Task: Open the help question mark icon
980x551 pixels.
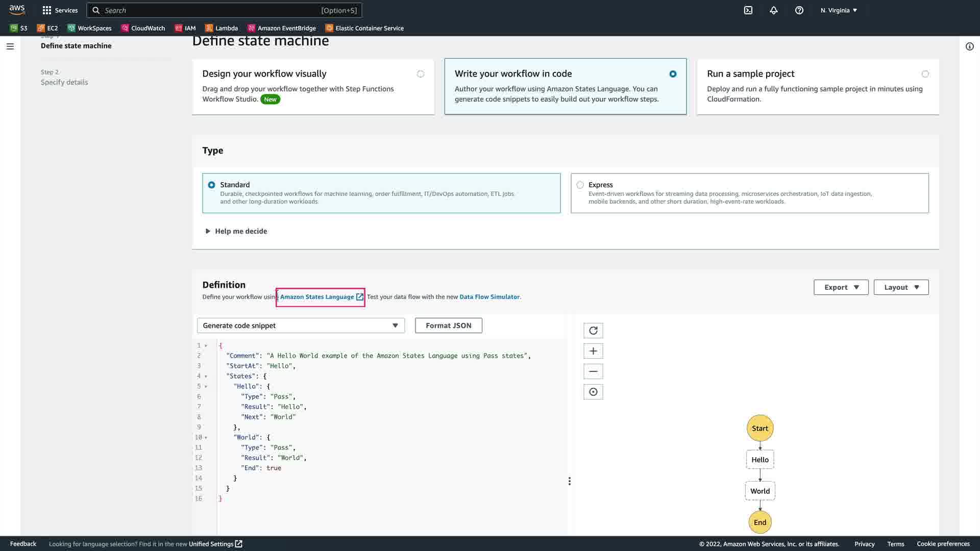Action: (799, 10)
